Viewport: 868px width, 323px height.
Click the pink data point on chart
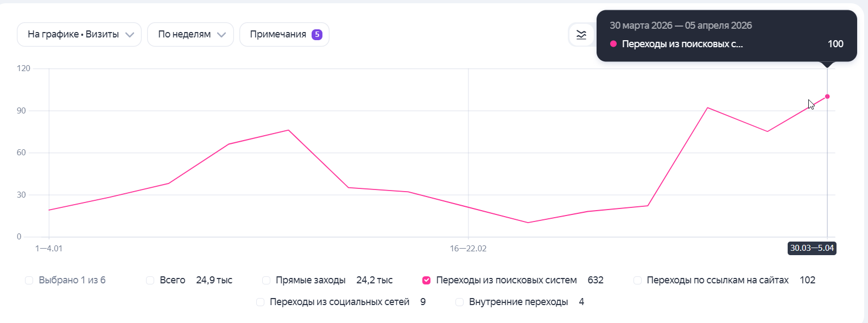(827, 97)
